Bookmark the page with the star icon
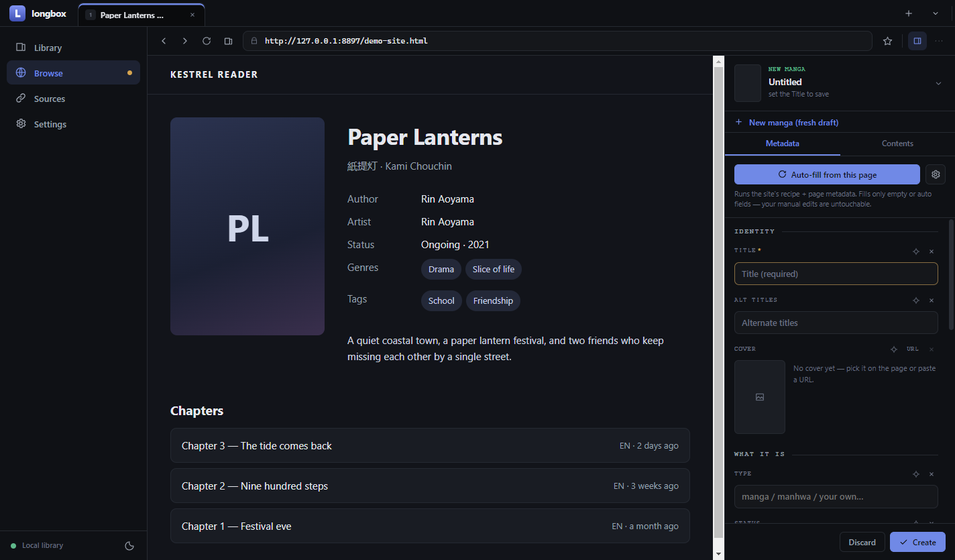The width and height of the screenshot is (955, 560). (888, 41)
